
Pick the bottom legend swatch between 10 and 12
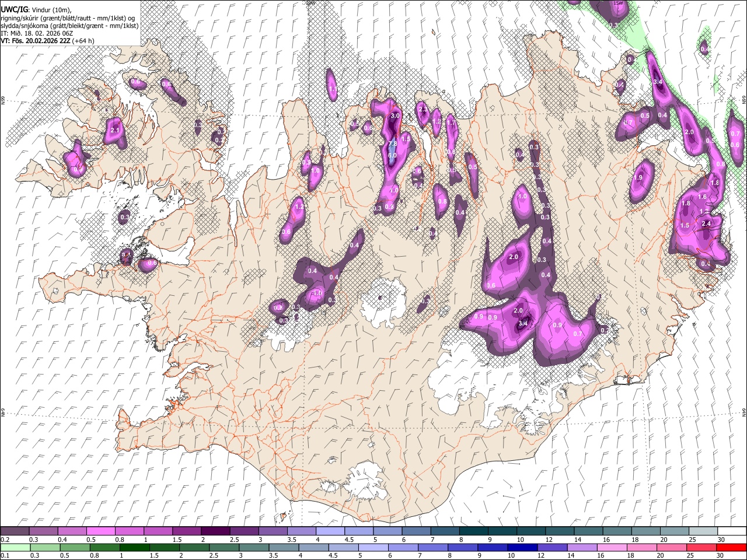[523, 547]
